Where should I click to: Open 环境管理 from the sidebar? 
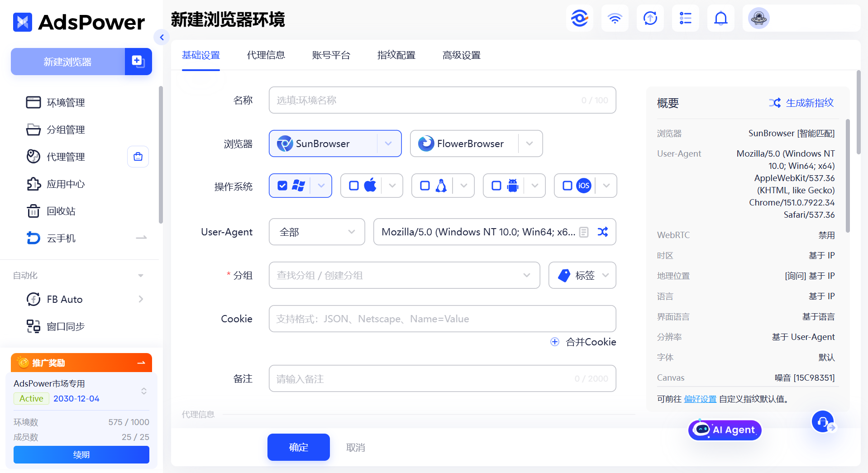click(x=66, y=102)
